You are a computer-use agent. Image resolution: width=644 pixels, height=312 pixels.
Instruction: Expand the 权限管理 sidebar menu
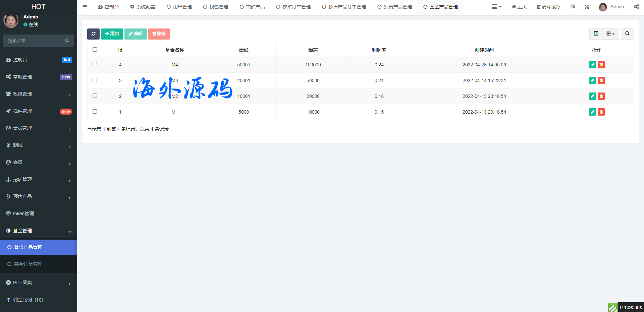pos(38,94)
